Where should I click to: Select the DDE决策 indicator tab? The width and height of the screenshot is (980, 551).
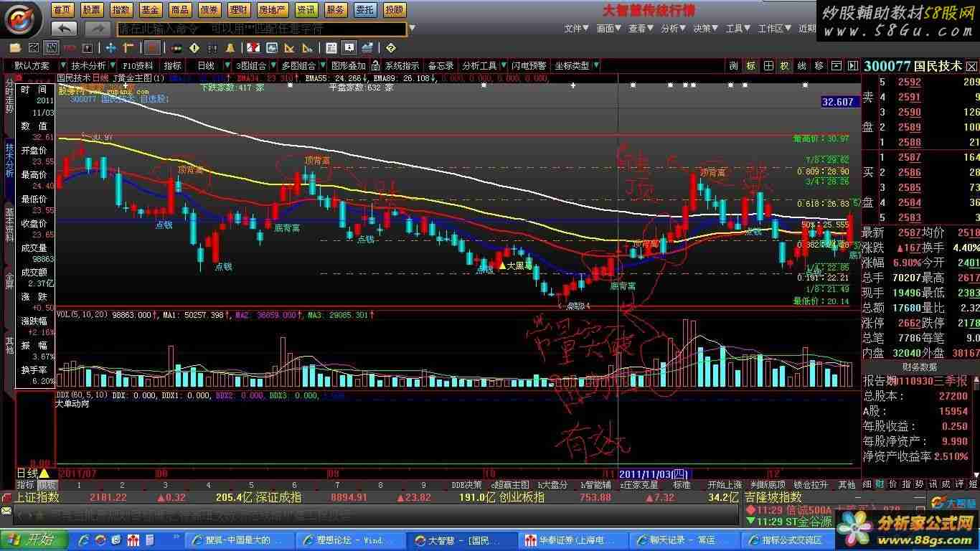click(x=467, y=485)
